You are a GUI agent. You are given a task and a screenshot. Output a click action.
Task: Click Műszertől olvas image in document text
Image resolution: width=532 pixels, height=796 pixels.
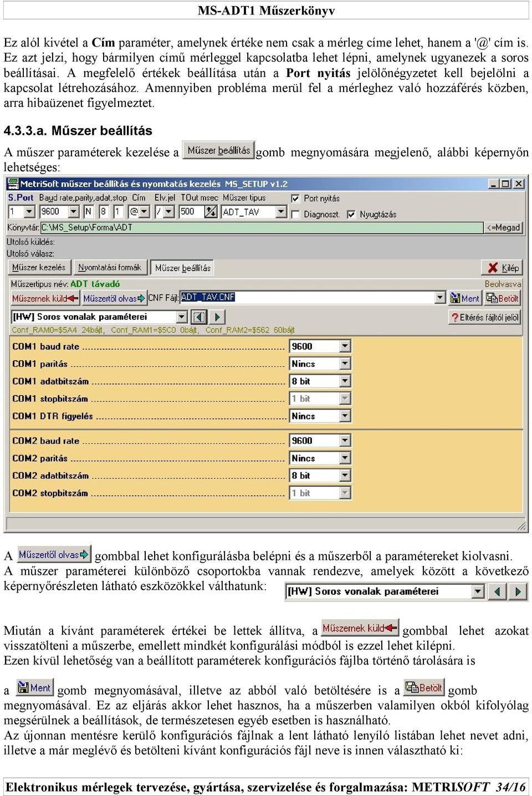(x=54, y=554)
